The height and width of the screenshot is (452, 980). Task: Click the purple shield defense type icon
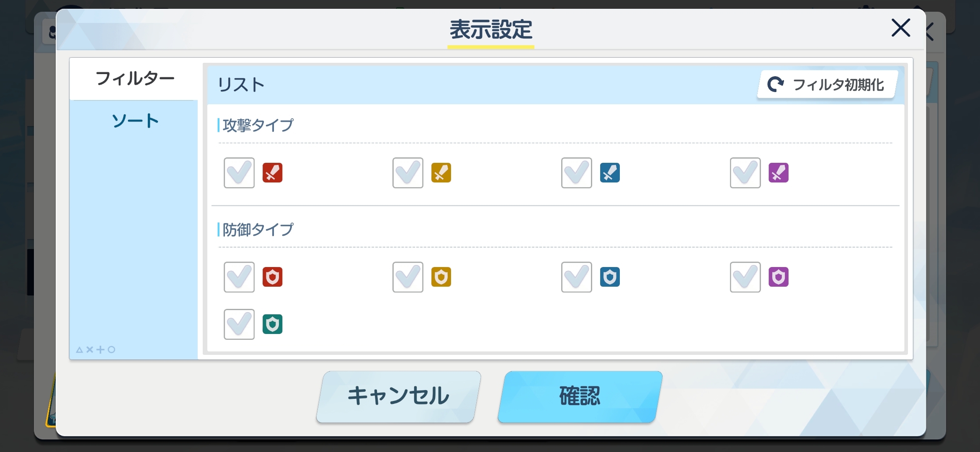pos(779,277)
